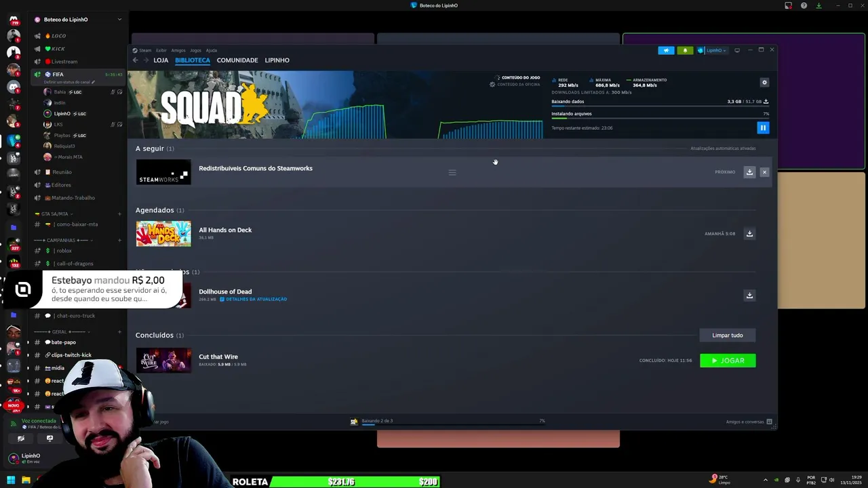This screenshot has height=488, width=868.
Task: Open the Amigos menu
Action: 178,50
